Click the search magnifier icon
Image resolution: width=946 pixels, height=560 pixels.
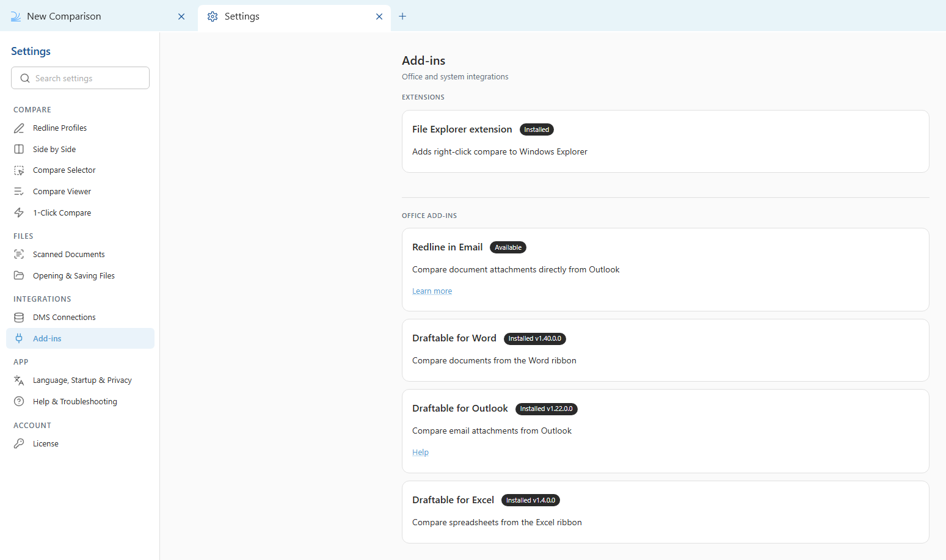(x=25, y=78)
